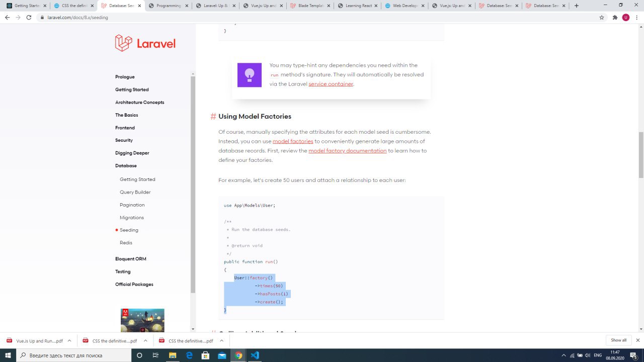Expand Official Packages in the sidebar
Image resolution: width=644 pixels, height=362 pixels.
[134, 284]
